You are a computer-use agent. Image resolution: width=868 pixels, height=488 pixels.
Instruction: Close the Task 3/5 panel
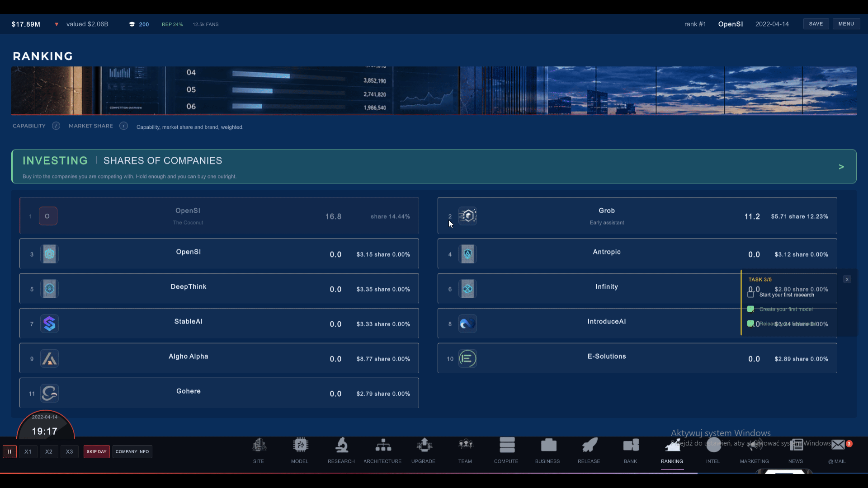[x=847, y=279]
